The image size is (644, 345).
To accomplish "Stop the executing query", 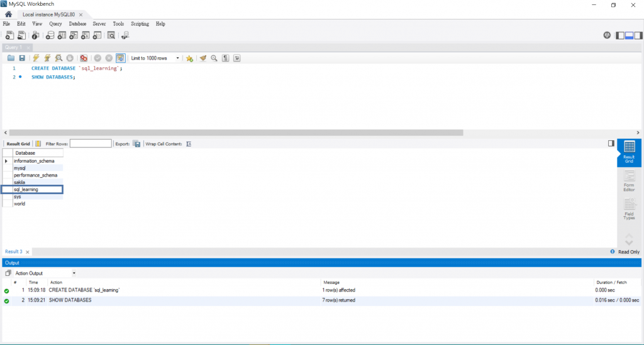I will point(70,58).
